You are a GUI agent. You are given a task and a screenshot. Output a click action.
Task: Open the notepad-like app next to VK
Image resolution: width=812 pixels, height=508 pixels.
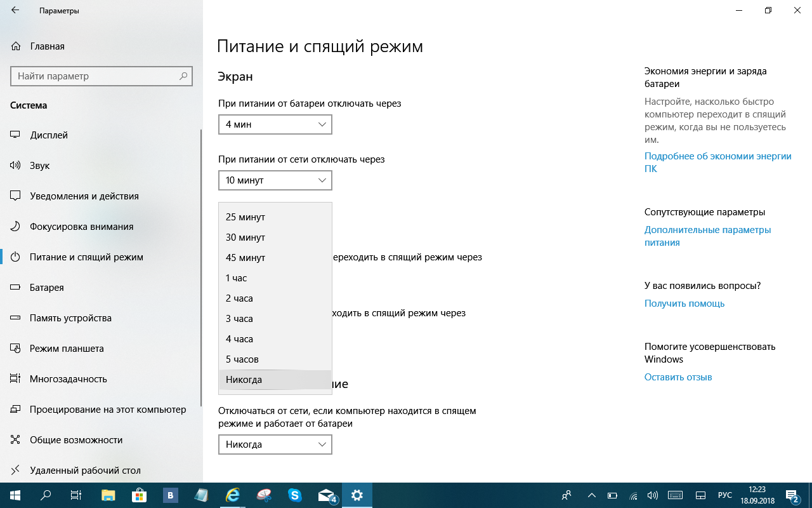point(201,495)
